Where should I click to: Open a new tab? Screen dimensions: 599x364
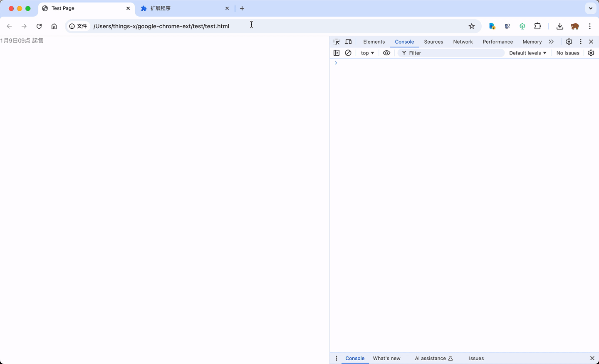pyautogui.click(x=242, y=8)
